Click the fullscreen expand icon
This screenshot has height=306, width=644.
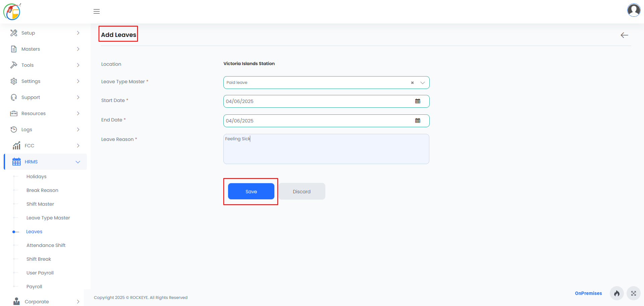point(634,293)
